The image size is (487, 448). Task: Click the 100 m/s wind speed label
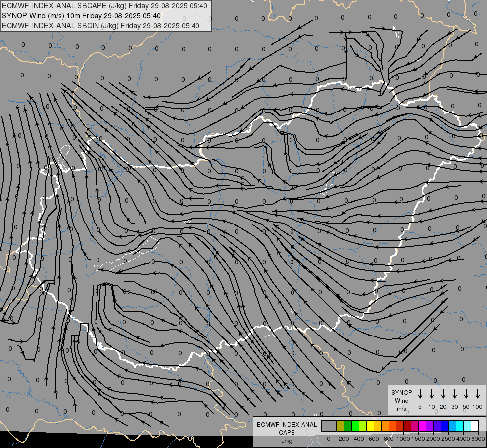(478, 407)
